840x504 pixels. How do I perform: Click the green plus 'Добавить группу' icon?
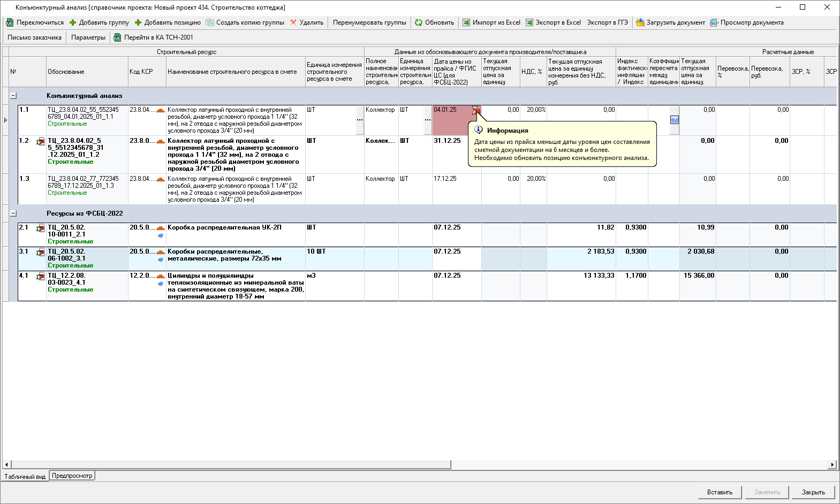tap(73, 22)
